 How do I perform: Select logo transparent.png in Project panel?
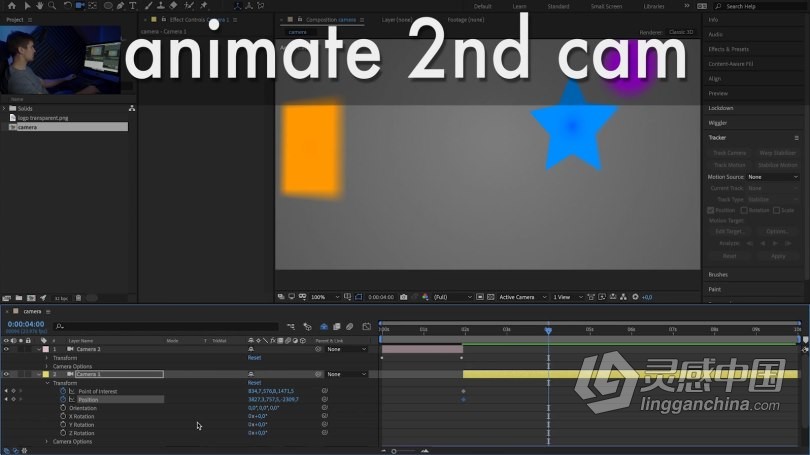click(43, 118)
